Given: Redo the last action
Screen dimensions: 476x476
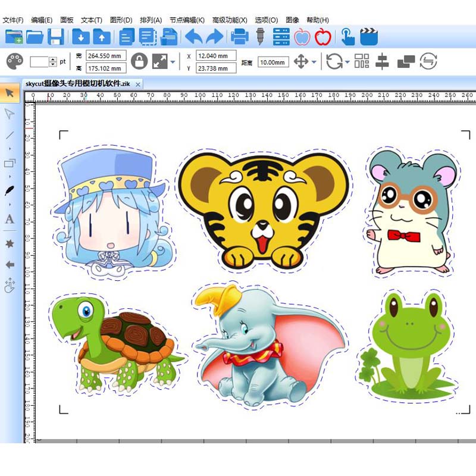Looking at the screenshot, I should pos(215,37).
